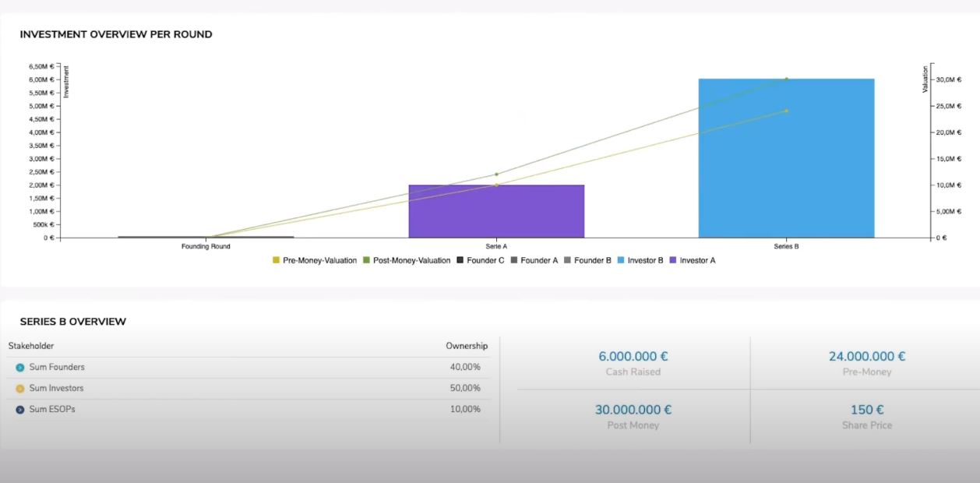This screenshot has height=483, width=980.
Task: Click the Pre-Money-Valuation legend icon
Action: click(275, 260)
